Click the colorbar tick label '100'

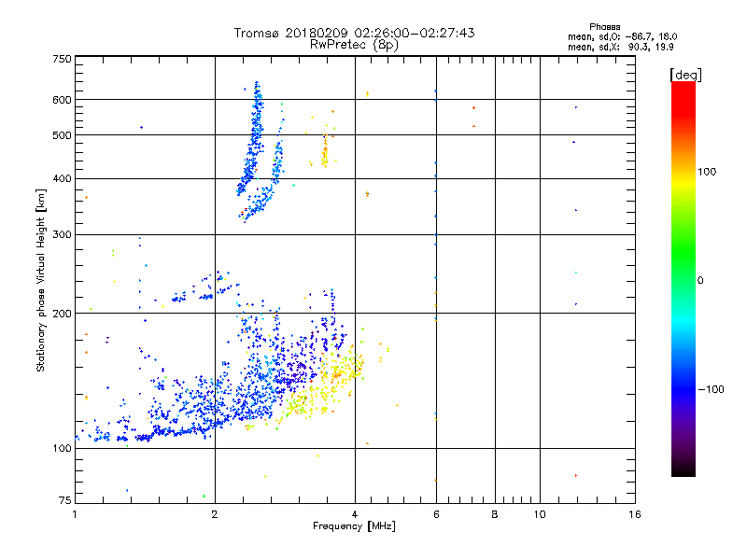click(707, 172)
